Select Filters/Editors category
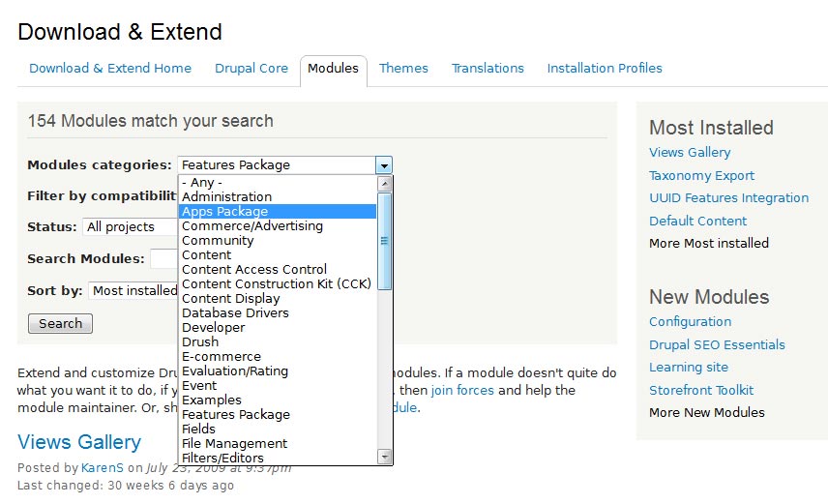 pyautogui.click(x=278, y=458)
